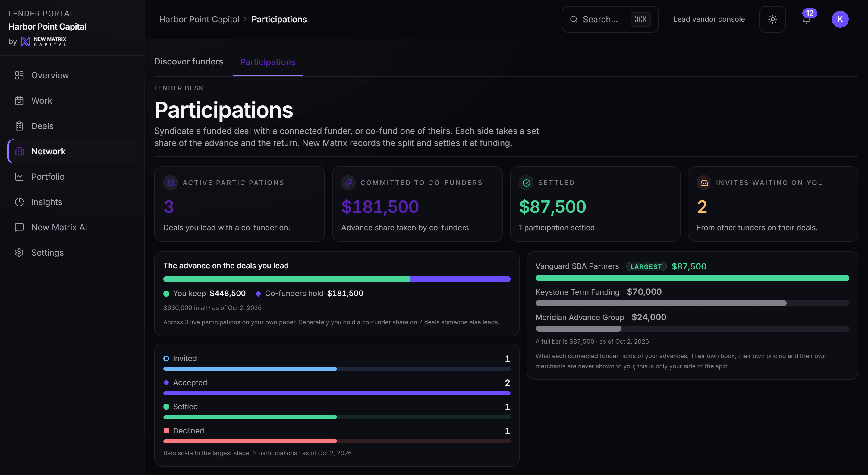Click the advance split bar for deals you lead
The width and height of the screenshot is (868, 475).
point(337,279)
